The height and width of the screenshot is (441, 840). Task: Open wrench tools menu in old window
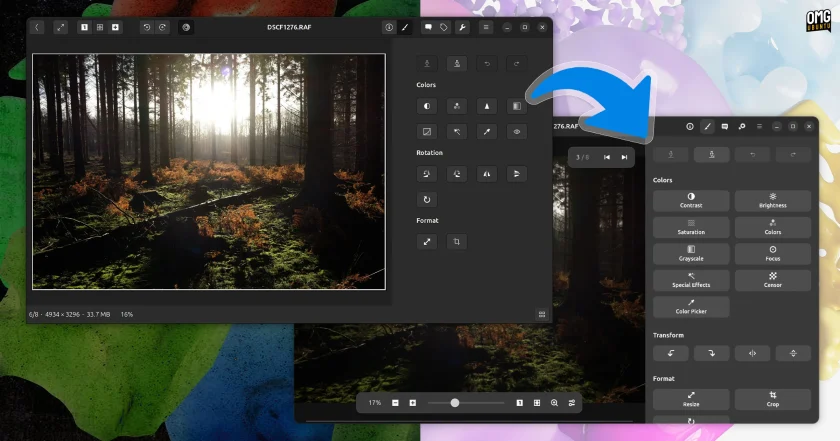click(x=462, y=27)
